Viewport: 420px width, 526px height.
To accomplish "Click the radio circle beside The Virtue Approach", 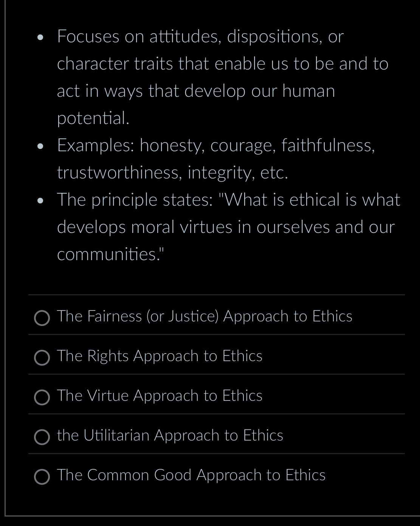I will point(42,397).
